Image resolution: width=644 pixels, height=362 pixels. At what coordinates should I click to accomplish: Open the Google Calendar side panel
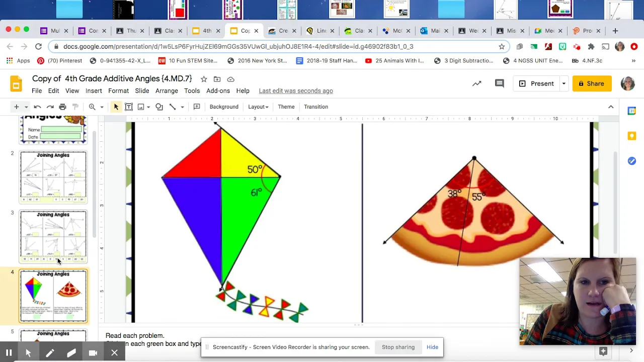[632, 111]
